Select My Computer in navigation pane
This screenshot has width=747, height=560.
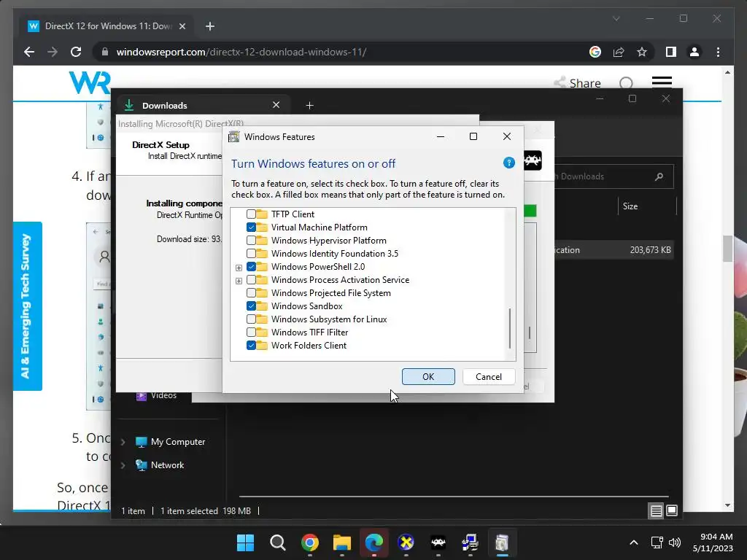(x=178, y=442)
